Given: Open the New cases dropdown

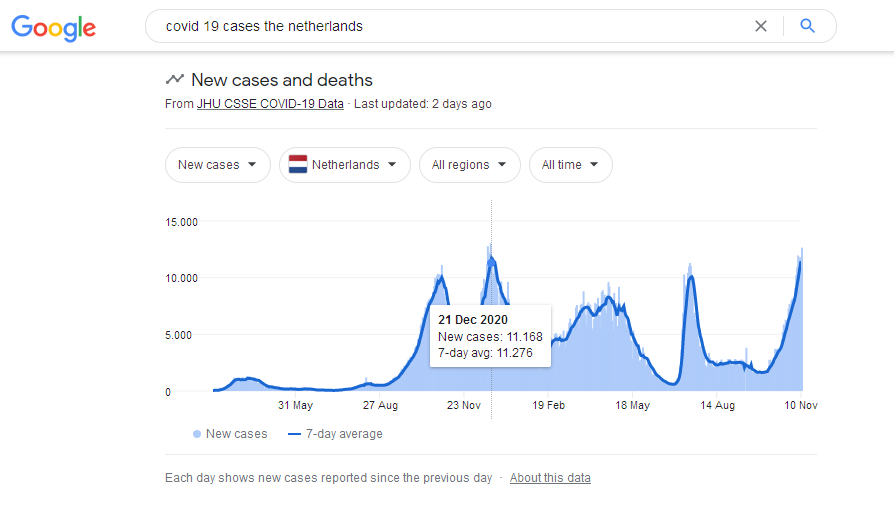Looking at the screenshot, I should [217, 165].
